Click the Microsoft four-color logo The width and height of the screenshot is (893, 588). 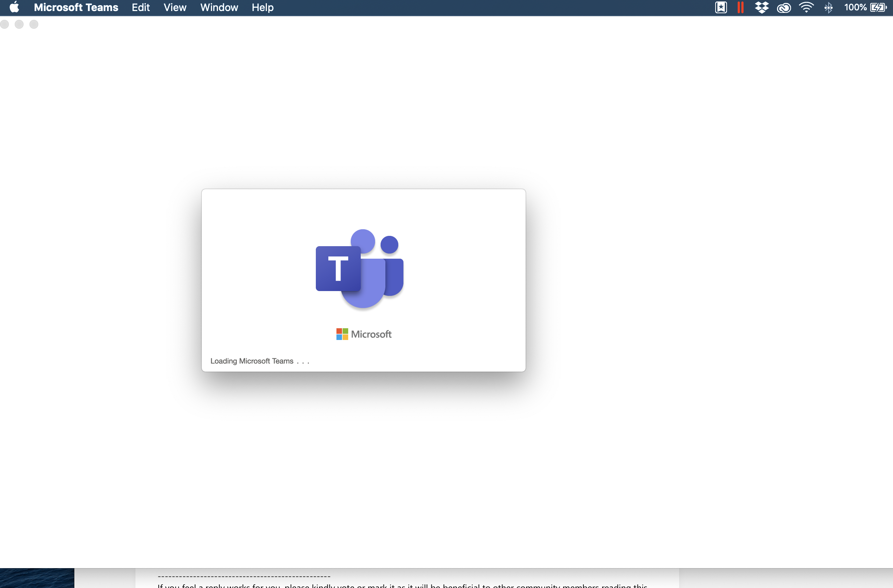[x=342, y=334]
